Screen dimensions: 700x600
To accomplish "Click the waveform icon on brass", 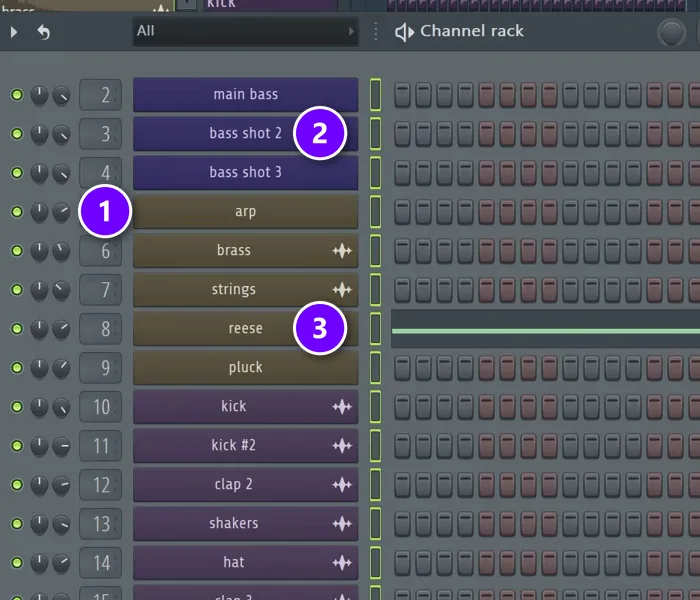I will coord(342,250).
